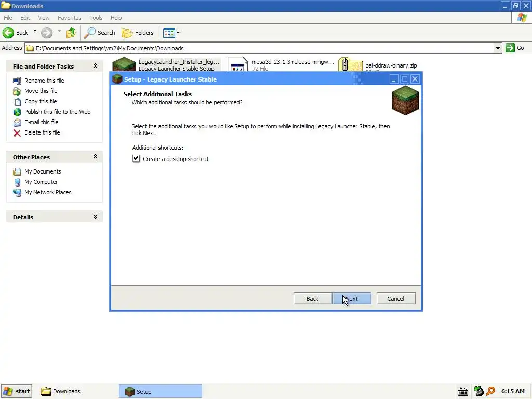Switch to Downloads taskbar button
The width and height of the screenshot is (532, 399).
tap(61, 391)
